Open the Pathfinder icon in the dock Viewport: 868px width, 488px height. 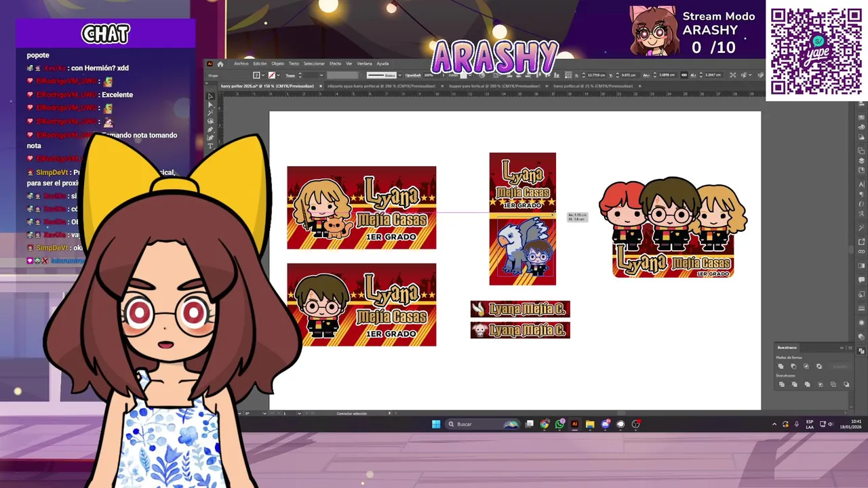pos(862,351)
